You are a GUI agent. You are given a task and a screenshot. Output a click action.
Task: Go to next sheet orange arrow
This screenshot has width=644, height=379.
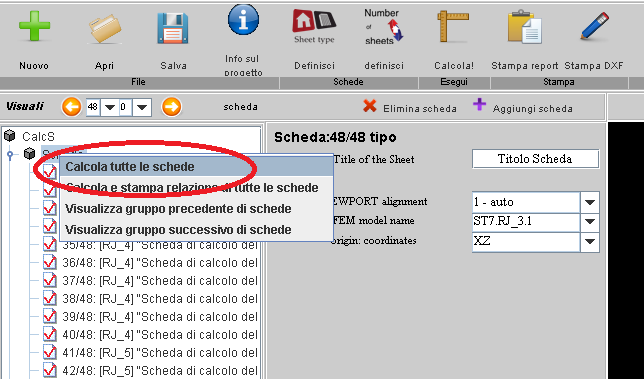171,107
